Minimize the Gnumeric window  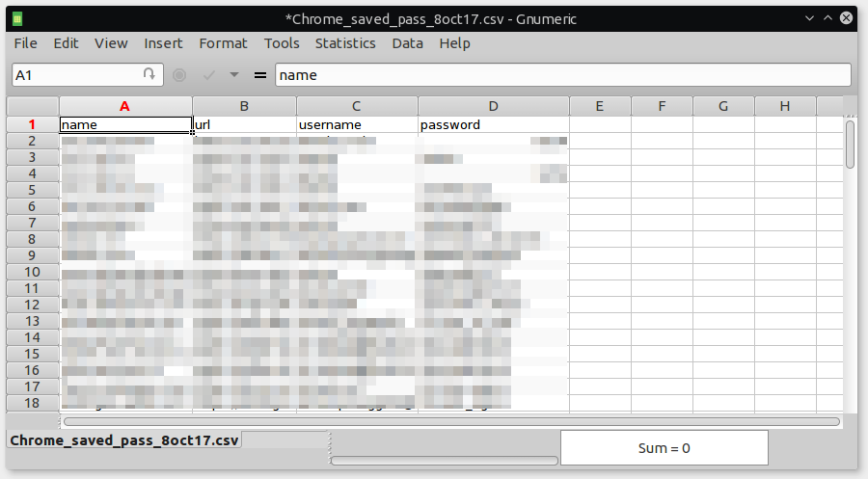809,18
